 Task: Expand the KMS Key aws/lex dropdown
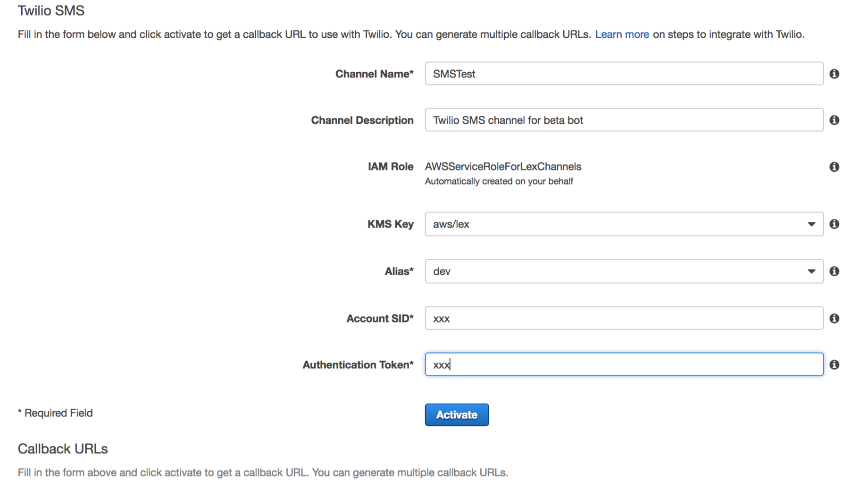(x=624, y=224)
